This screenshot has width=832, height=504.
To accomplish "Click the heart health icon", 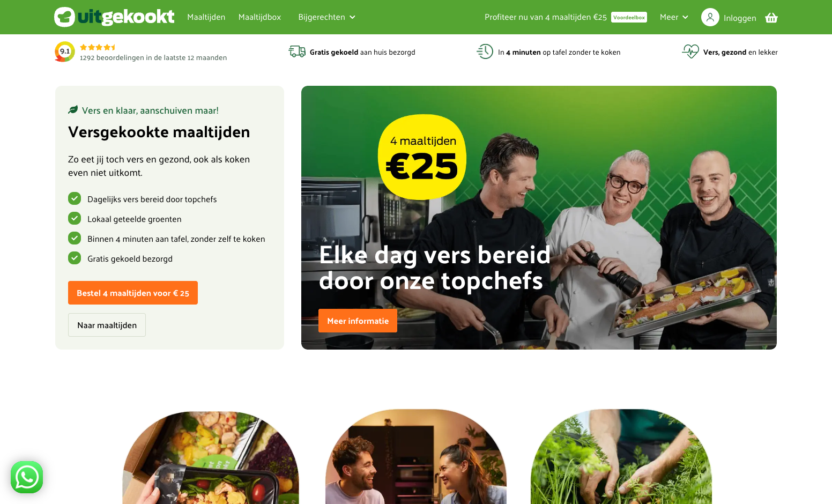I will (690, 51).
